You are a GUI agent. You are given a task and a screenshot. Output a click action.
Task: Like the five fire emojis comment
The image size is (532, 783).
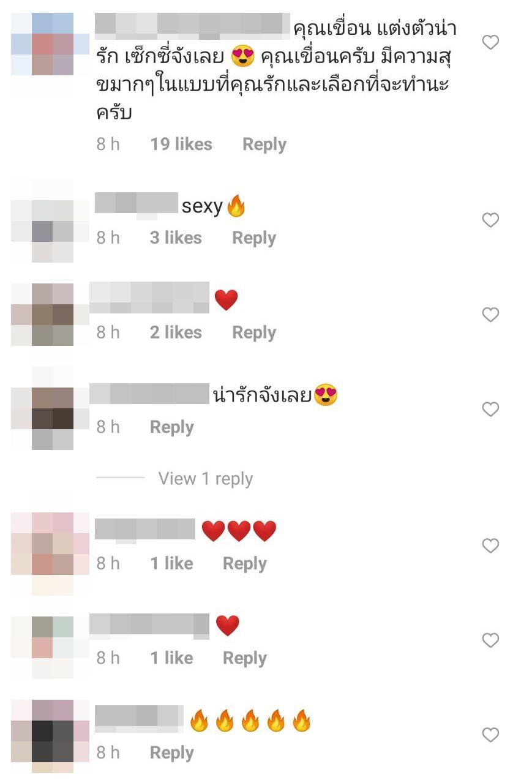click(x=490, y=735)
